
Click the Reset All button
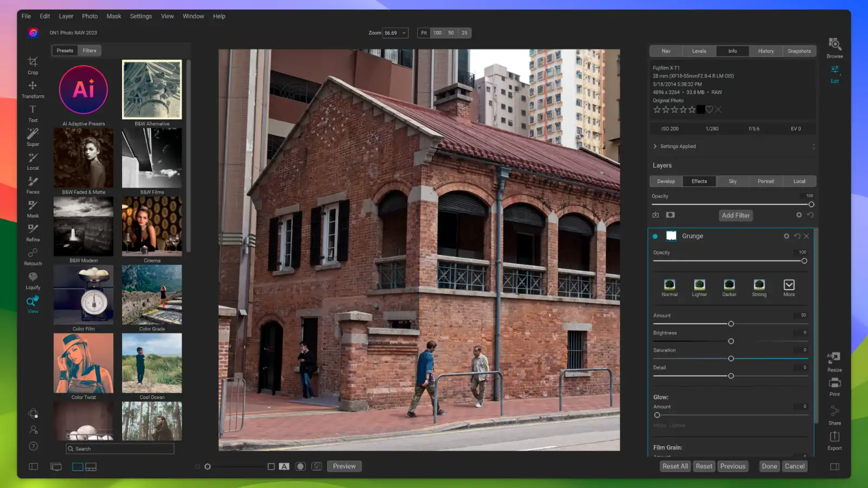pyautogui.click(x=675, y=466)
